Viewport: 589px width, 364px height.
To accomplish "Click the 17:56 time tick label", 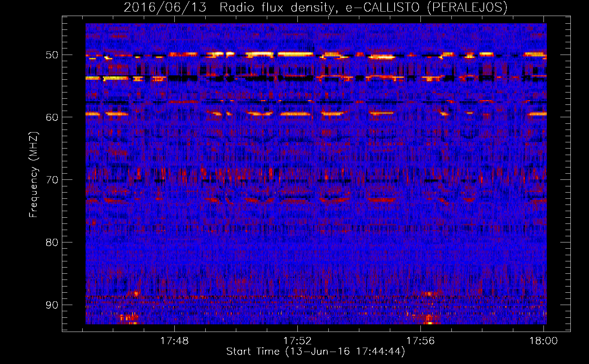I will tap(420, 341).
